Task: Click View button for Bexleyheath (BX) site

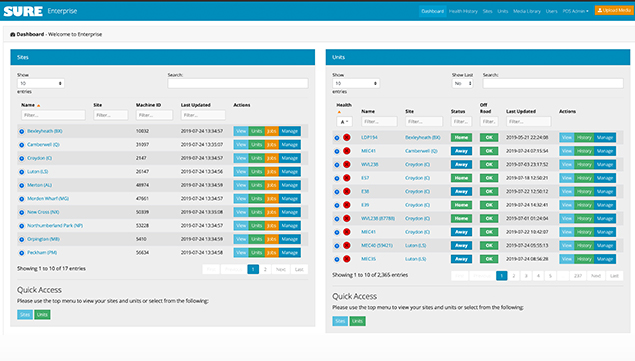Action: [x=241, y=131]
